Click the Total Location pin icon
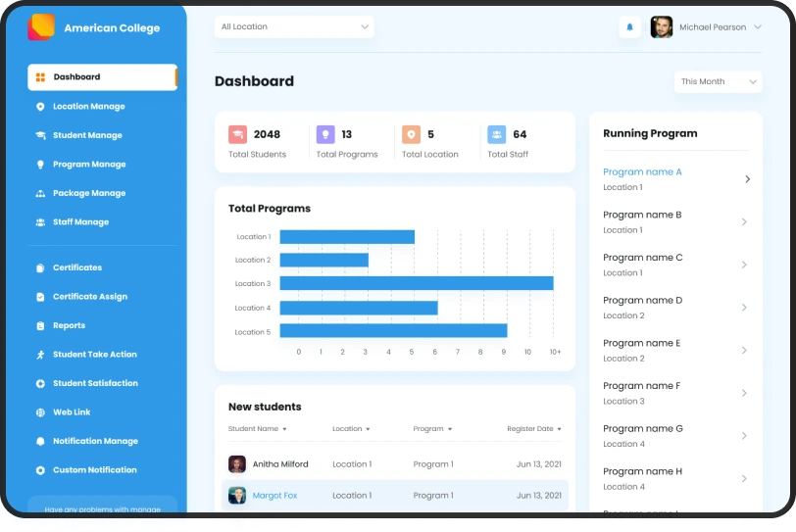The width and height of the screenshot is (796, 532). pyautogui.click(x=411, y=135)
